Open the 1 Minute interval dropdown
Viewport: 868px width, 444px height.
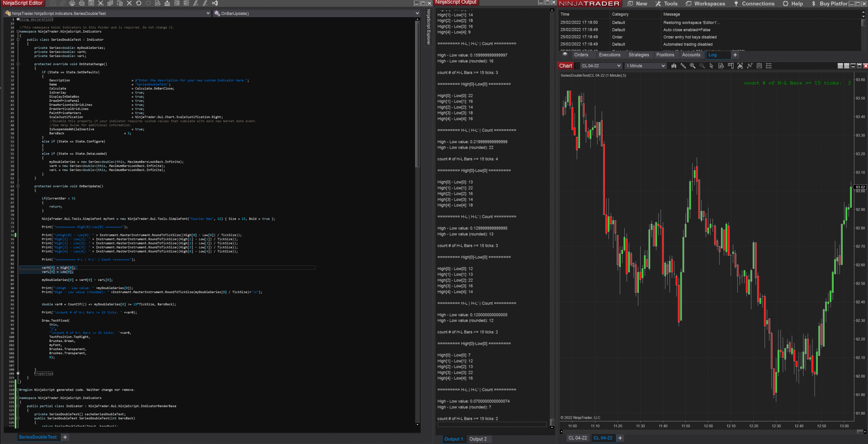click(x=646, y=66)
